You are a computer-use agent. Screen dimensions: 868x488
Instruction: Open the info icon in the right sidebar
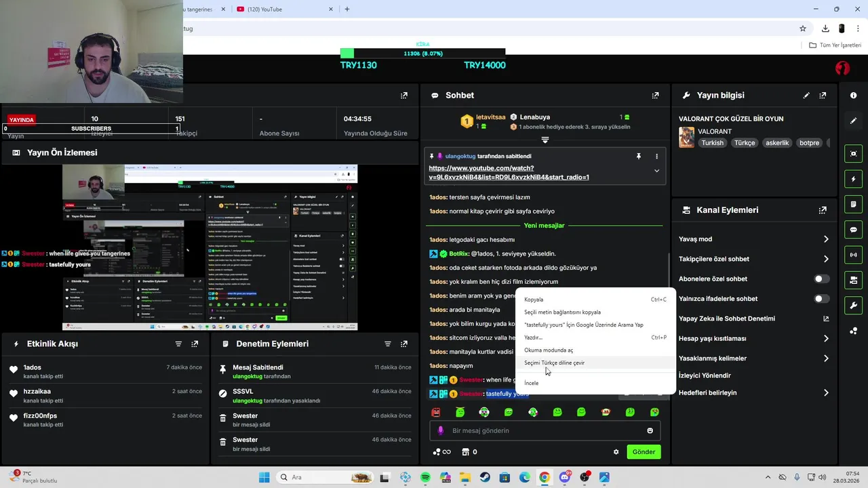point(853,96)
